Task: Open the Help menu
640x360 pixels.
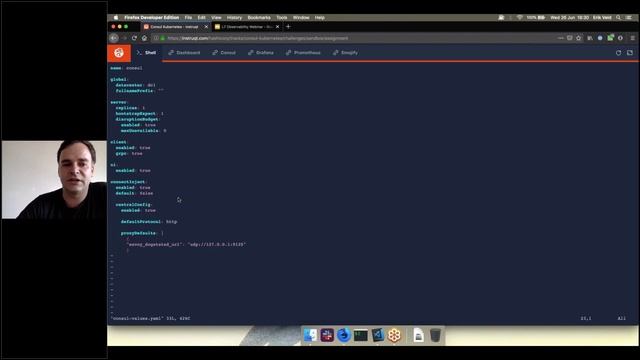Action: pyautogui.click(x=320, y=18)
